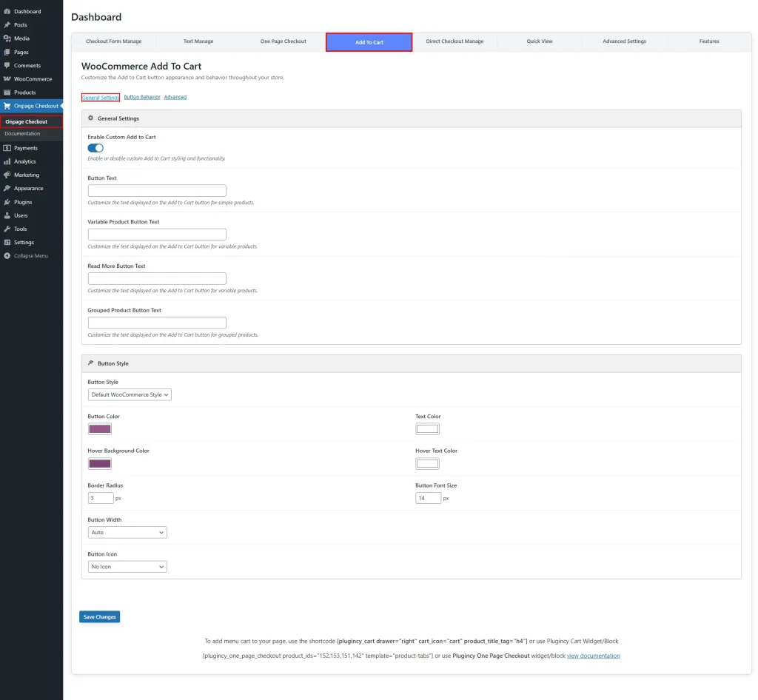Click the Products box icon
Image resolution: width=758 pixels, height=700 pixels.
pos(7,92)
